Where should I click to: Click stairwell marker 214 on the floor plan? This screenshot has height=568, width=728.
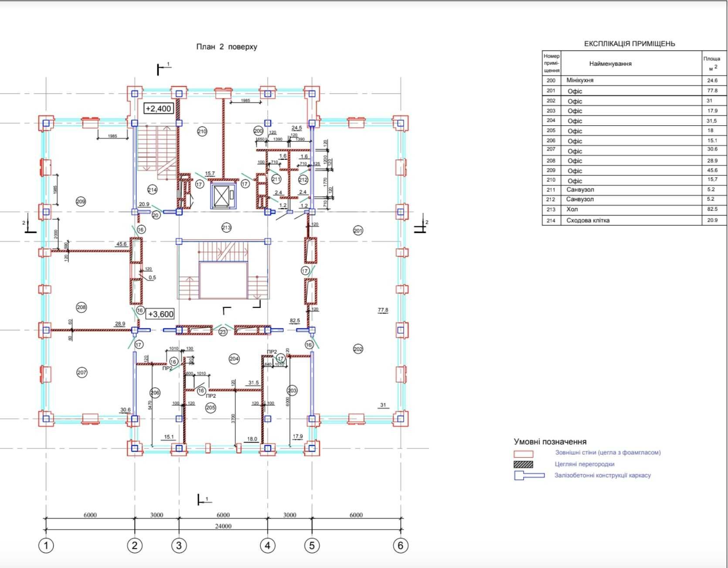pyautogui.click(x=152, y=190)
